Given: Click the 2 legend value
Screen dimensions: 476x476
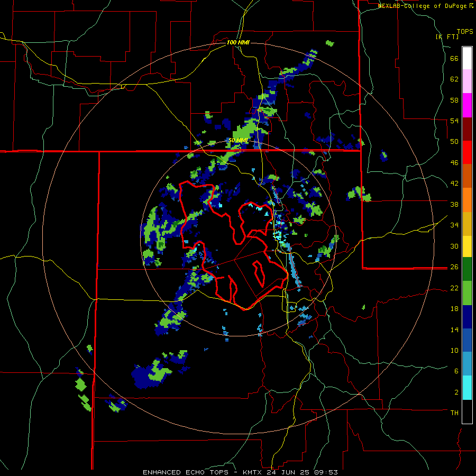Looking at the screenshot, I should pyautogui.click(x=456, y=392).
